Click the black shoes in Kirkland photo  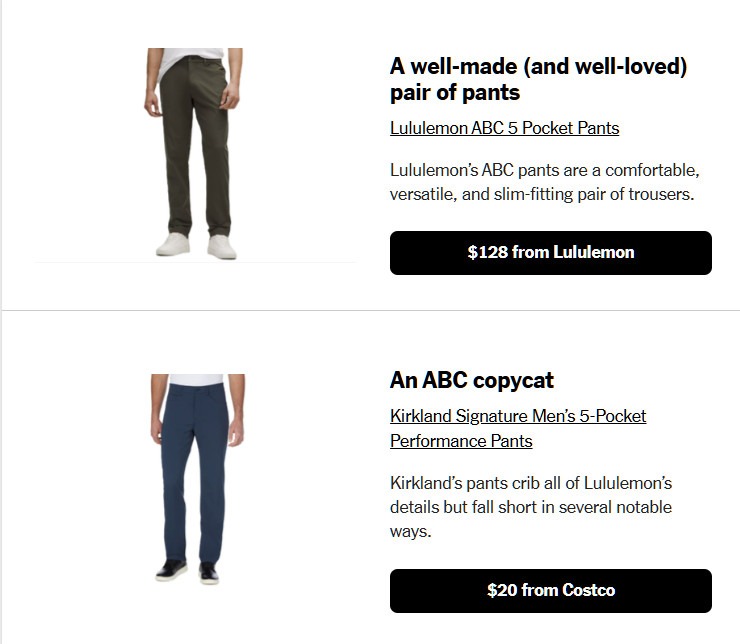(187, 571)
